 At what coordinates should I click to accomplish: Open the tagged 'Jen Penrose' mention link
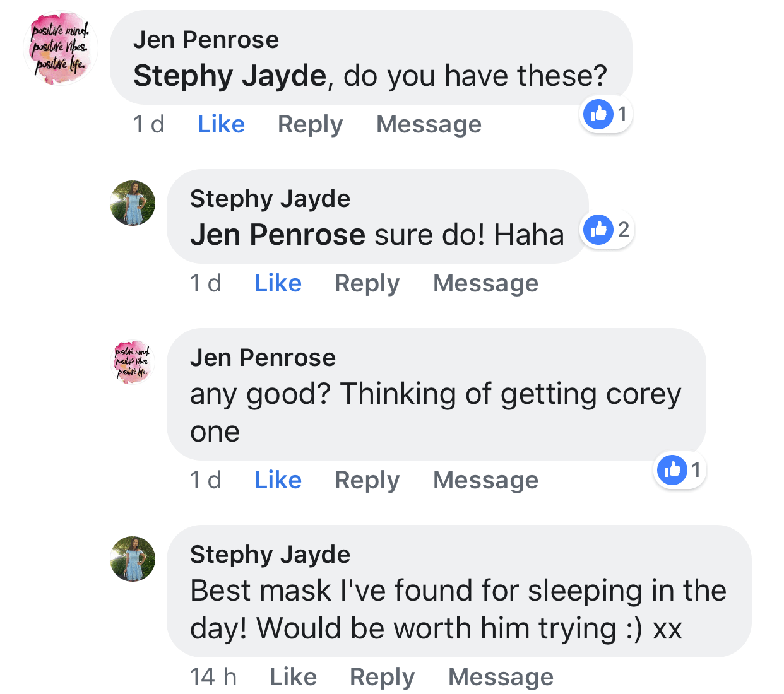pos(278,235)
